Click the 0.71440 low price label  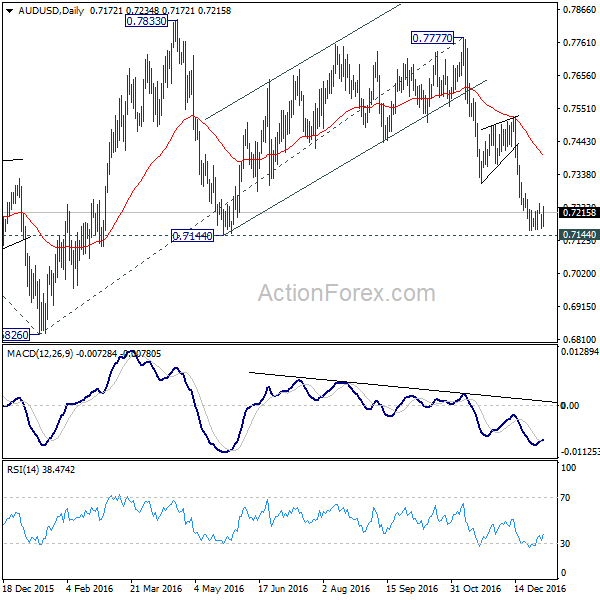(192, 236)
